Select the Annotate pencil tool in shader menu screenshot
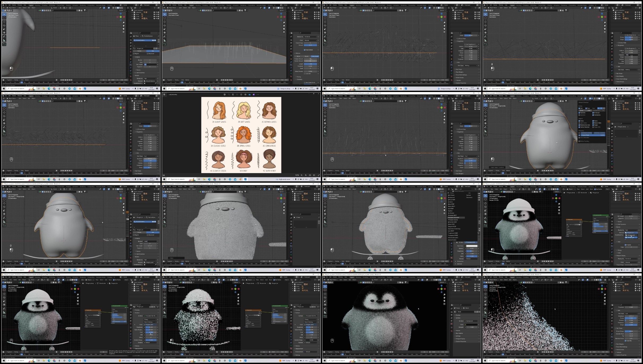The width and height of the screenshot is (643, 364). pos(325,218)
